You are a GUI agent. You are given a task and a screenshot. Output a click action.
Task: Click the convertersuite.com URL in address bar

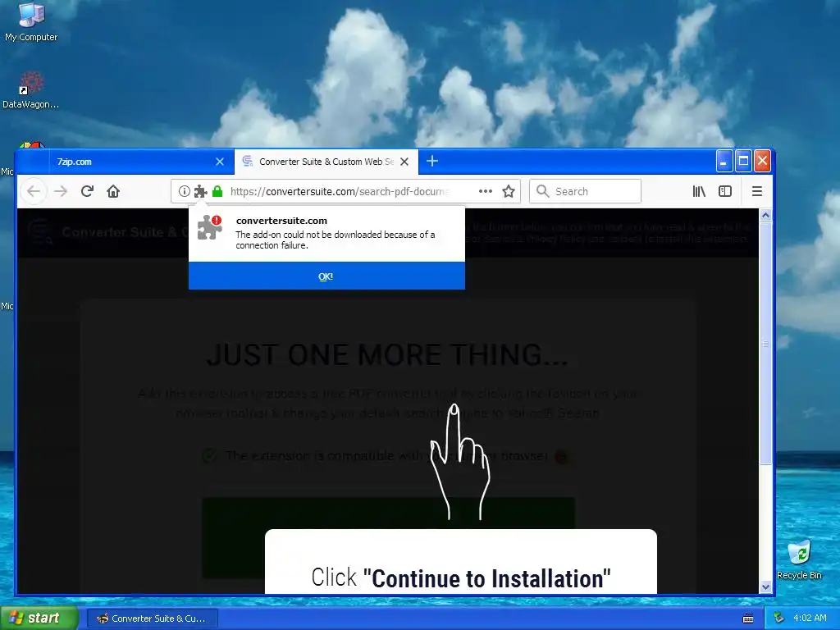point(340,191)
